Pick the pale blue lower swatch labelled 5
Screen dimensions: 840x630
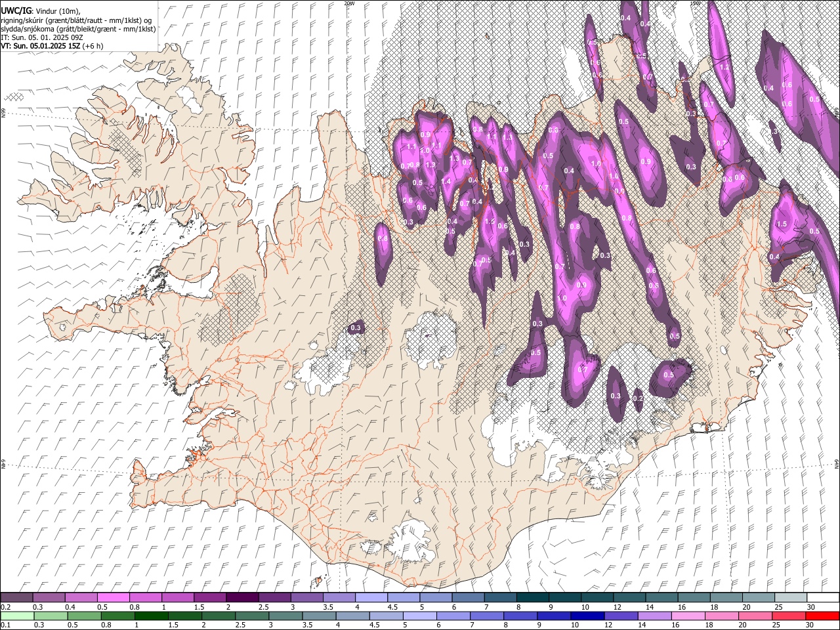click(x=420, y=616)
